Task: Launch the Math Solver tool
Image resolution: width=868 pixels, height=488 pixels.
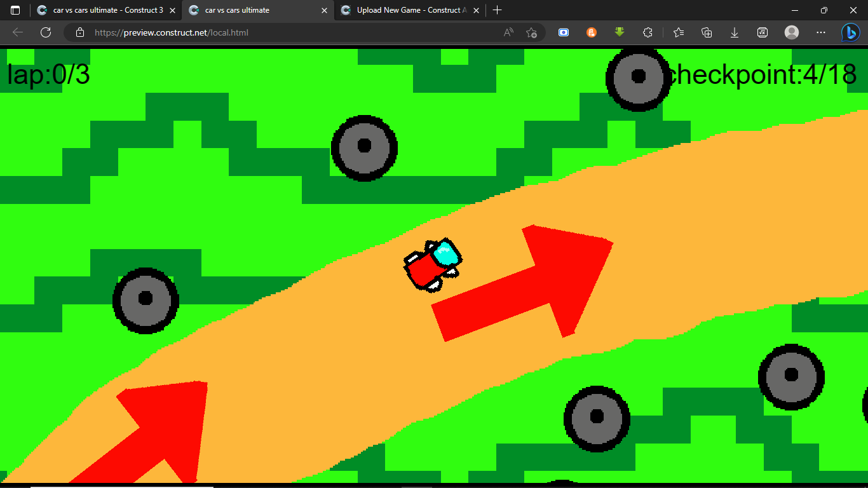Action: coord(762,32)
